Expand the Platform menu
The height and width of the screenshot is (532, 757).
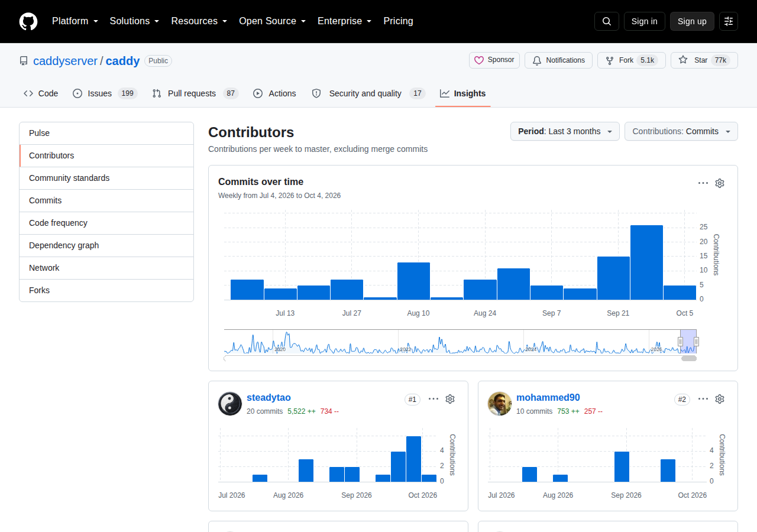click(75, 21)
